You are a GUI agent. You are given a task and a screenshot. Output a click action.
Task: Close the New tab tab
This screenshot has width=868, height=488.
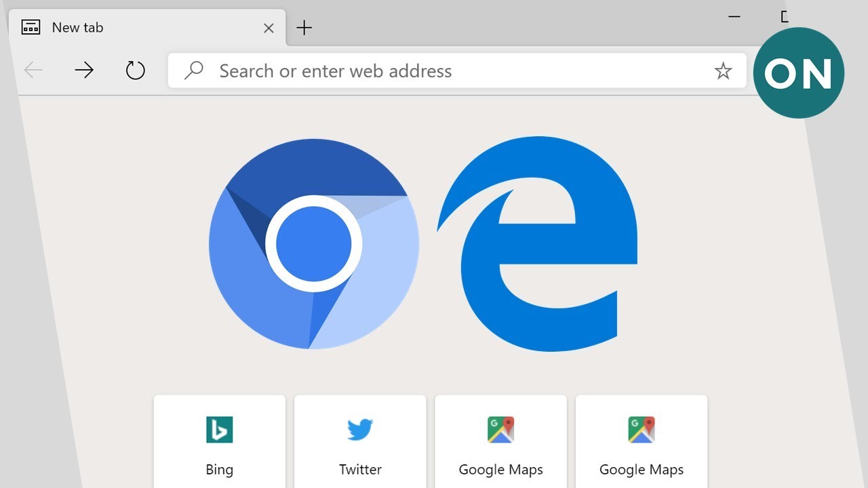tap(269, 28)
